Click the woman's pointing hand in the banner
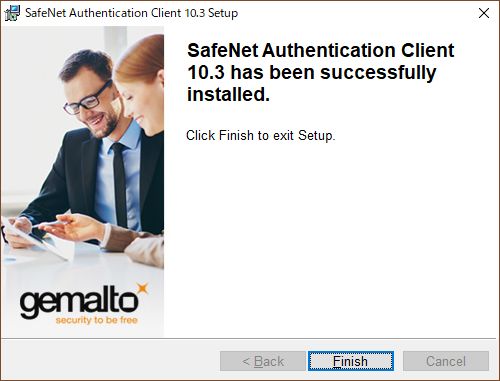The height and width of the screenshot is (381, 500). pos(72,227)
